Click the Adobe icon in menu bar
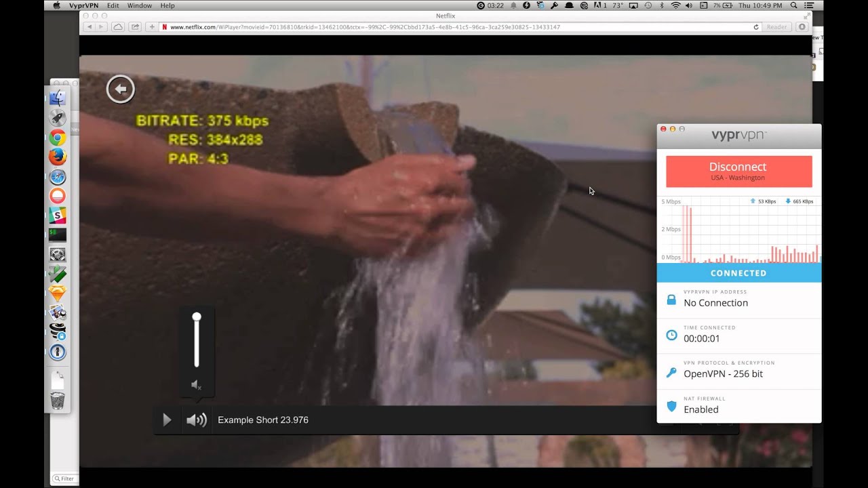 click(599, 5)
